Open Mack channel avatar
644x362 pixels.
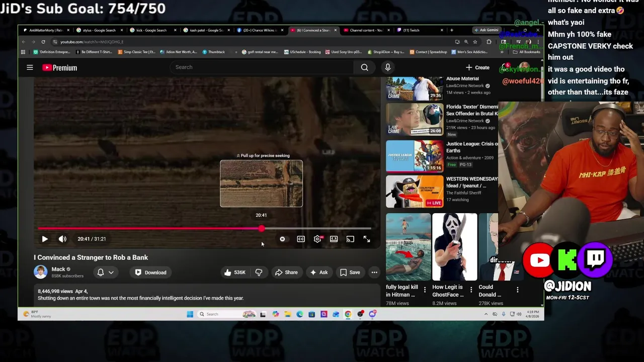[41, 272]
